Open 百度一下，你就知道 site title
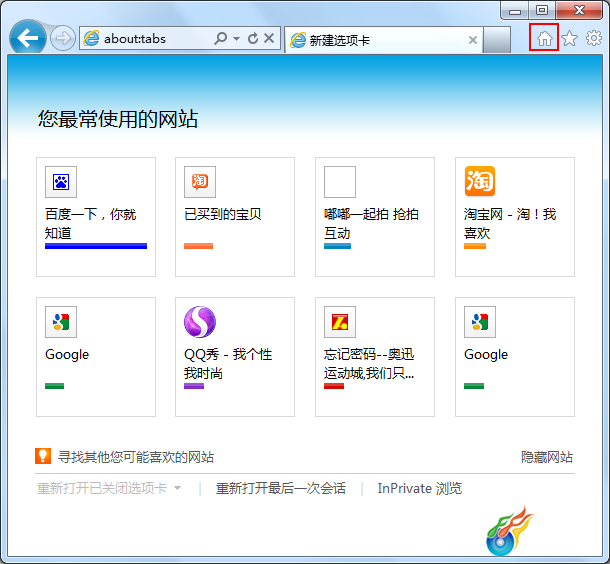This screenshot has height=564, width=610. pyautogui.click(x=90, y=224)
